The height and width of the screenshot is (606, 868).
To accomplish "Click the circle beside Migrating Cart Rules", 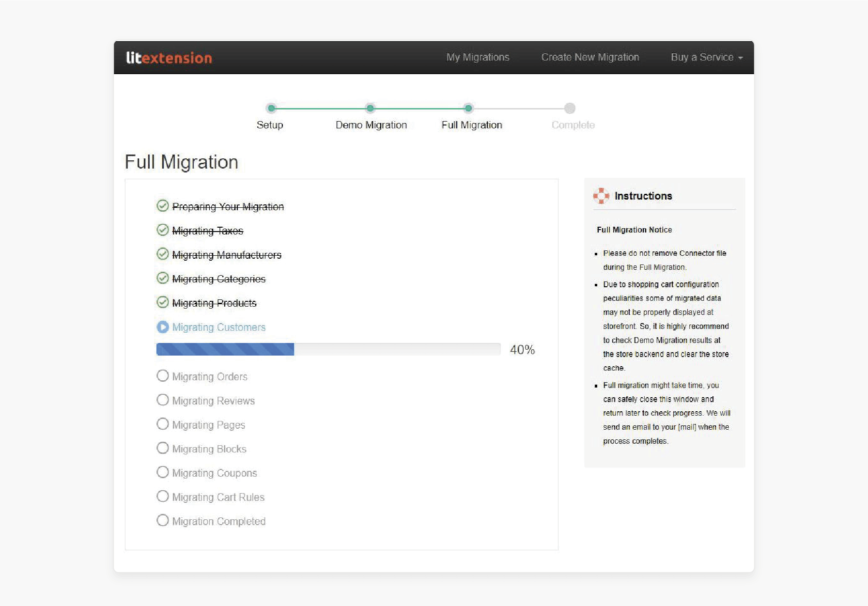I will [163, 497].
